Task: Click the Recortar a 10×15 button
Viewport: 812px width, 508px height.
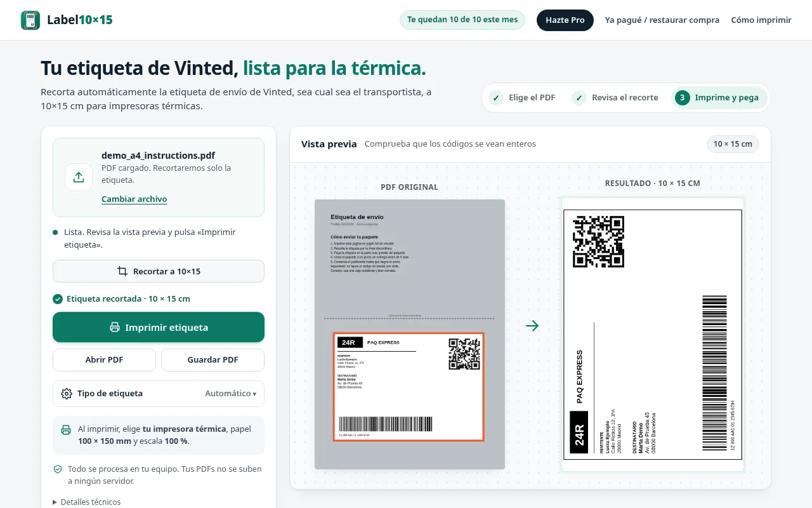Action: pyautogui.click(x=159, y=271)
